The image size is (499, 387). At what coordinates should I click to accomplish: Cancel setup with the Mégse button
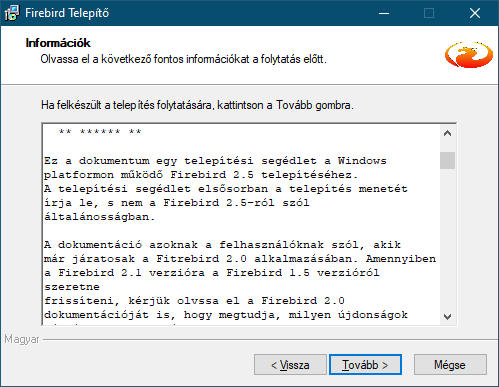click(450, 365)
